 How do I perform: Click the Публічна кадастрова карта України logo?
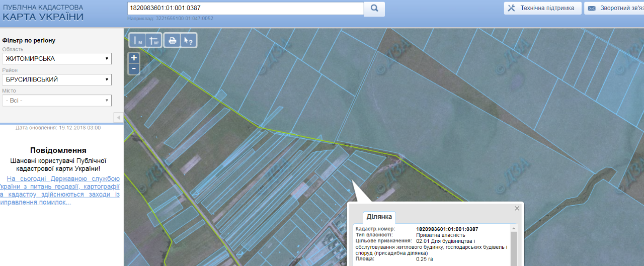point(43,13)
